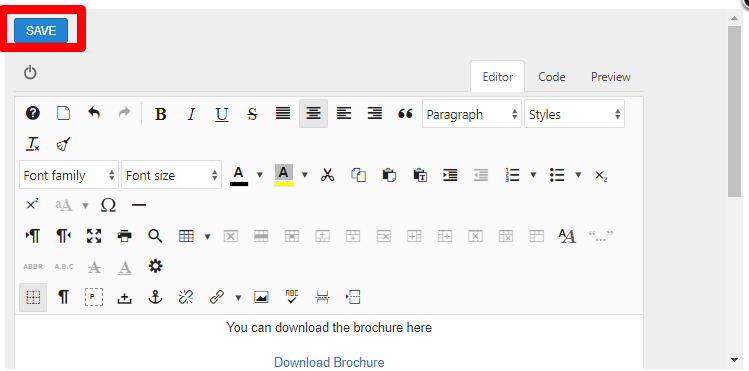
Task: Toggle underline formatting
Action: [x=222, y=114]
